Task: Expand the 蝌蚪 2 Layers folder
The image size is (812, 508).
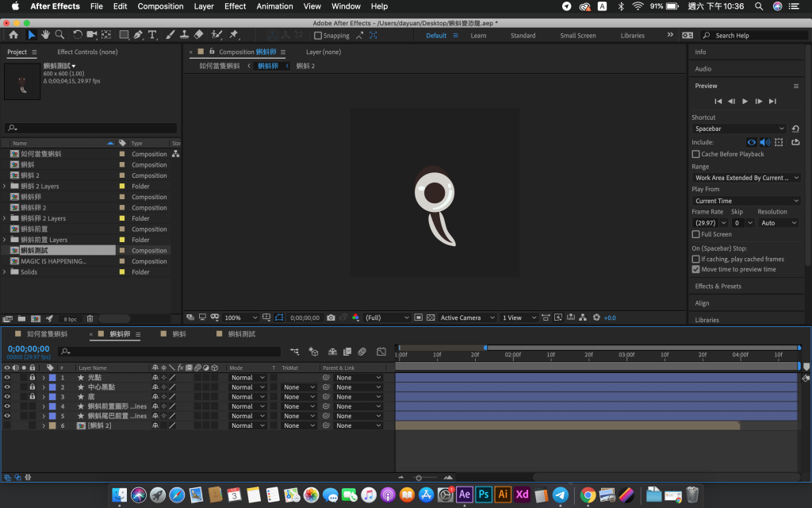Action: point(5,187)
